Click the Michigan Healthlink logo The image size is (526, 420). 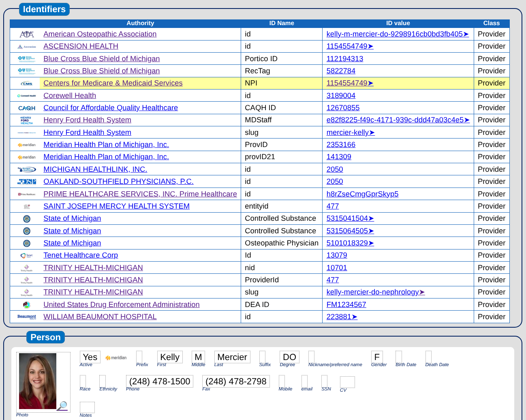coord(27,169)
